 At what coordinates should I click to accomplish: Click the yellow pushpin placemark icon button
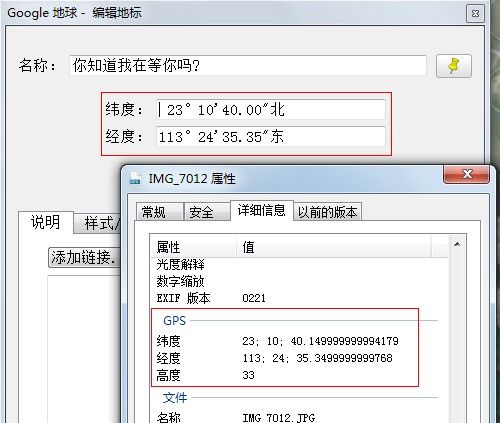(454, 66)
